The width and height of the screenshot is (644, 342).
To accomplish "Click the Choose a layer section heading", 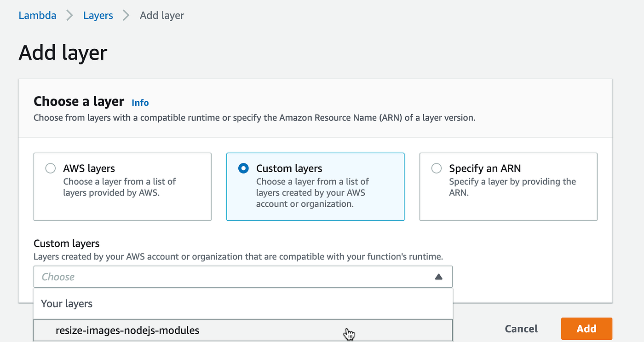I will tap(79, 101).
